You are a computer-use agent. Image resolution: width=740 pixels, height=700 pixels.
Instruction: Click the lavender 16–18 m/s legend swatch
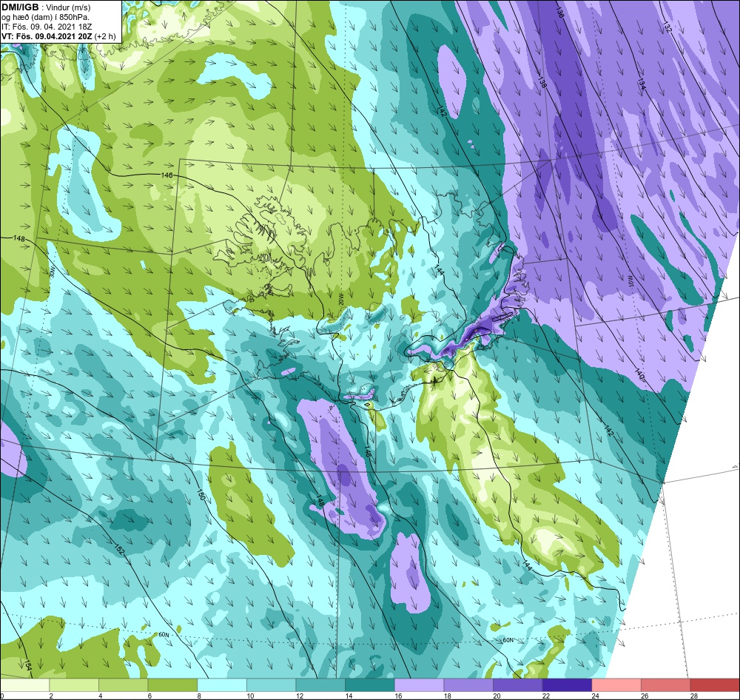pyautogui.click(x=419, y=685)
